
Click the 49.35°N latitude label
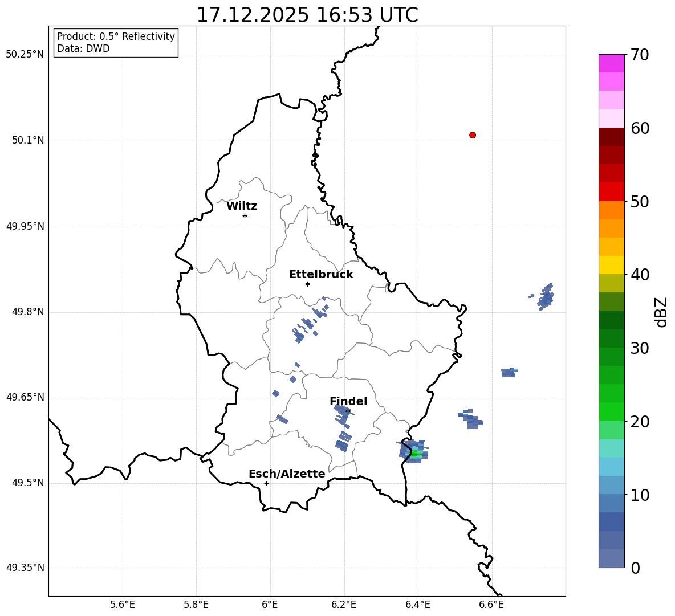[25, 568]
